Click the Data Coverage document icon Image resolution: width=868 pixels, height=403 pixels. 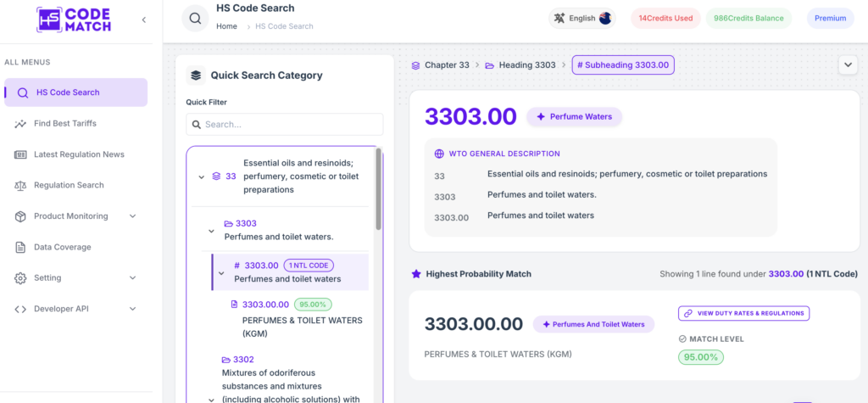[x=20, y=247]
